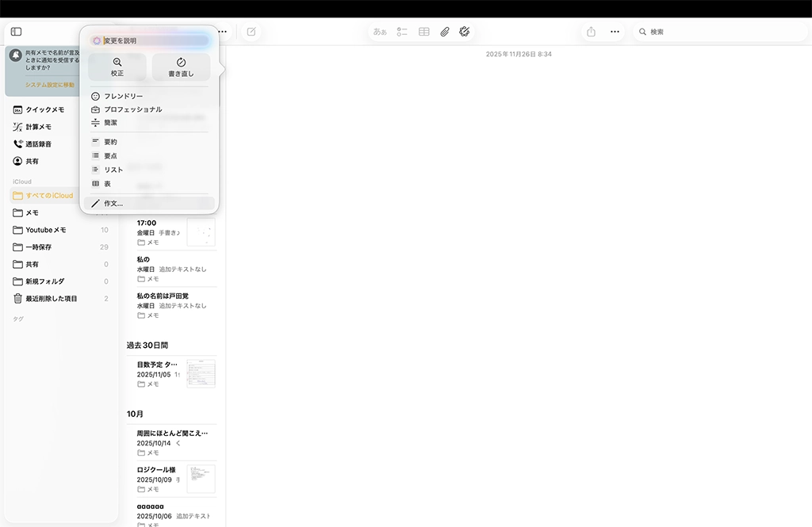Pick 要約 (summary) from the popup
The width and height of the screenshot is (812, 527).
110,142
